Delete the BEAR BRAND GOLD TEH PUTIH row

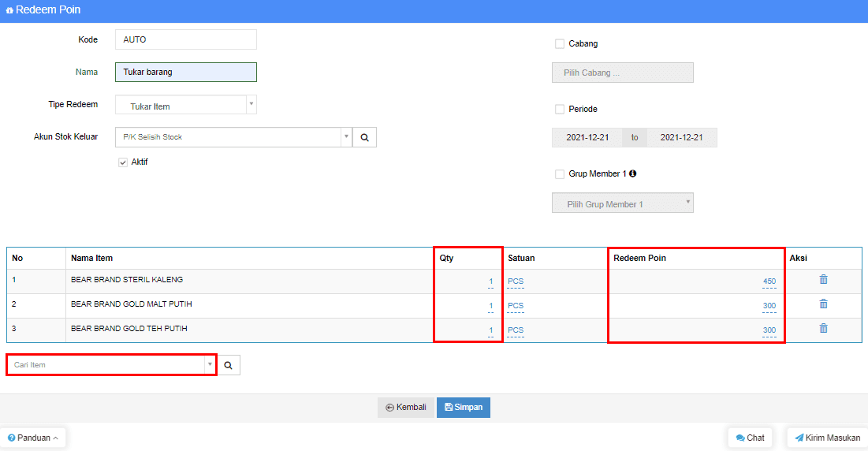pos(823,328)
